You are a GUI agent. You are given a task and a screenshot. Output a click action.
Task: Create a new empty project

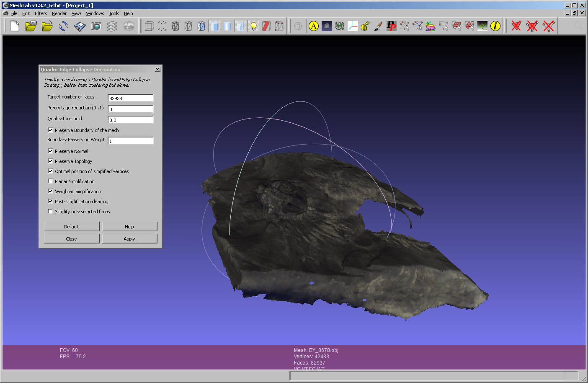(15, 26)
